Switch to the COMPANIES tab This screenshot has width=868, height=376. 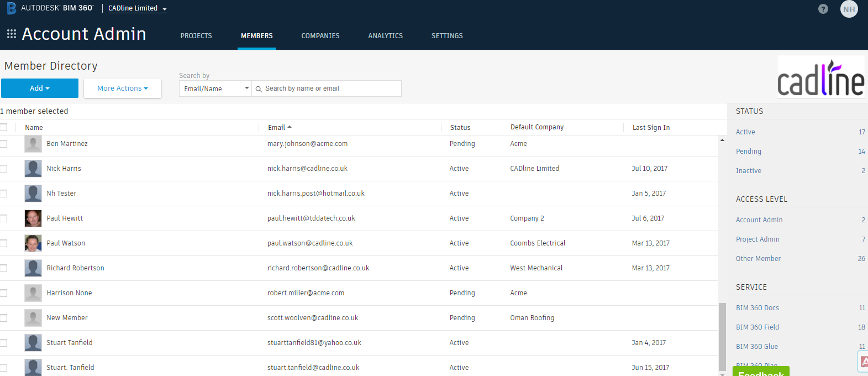pyautogui.click(x=320, y=36)
